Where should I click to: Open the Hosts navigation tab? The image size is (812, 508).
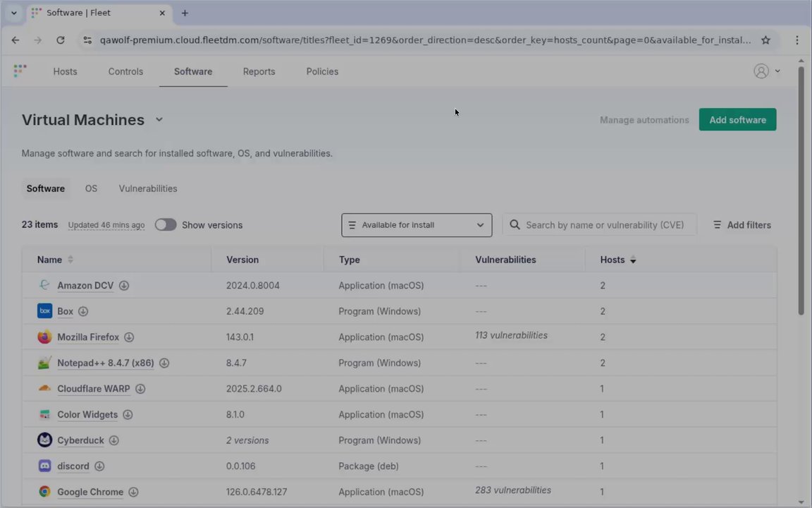pyautogui.click(x=66, y=71)
